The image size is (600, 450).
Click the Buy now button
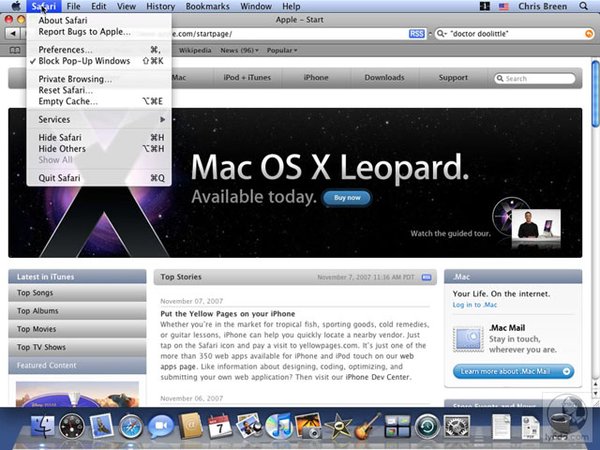pyautogui.click(x=347, y=198)
